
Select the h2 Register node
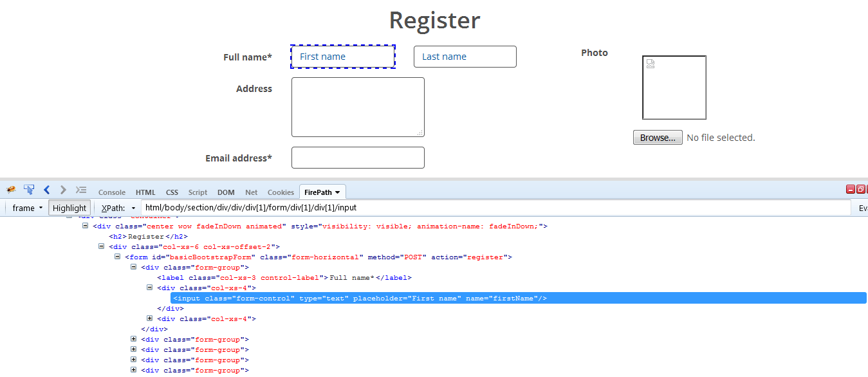click(148, 236)
